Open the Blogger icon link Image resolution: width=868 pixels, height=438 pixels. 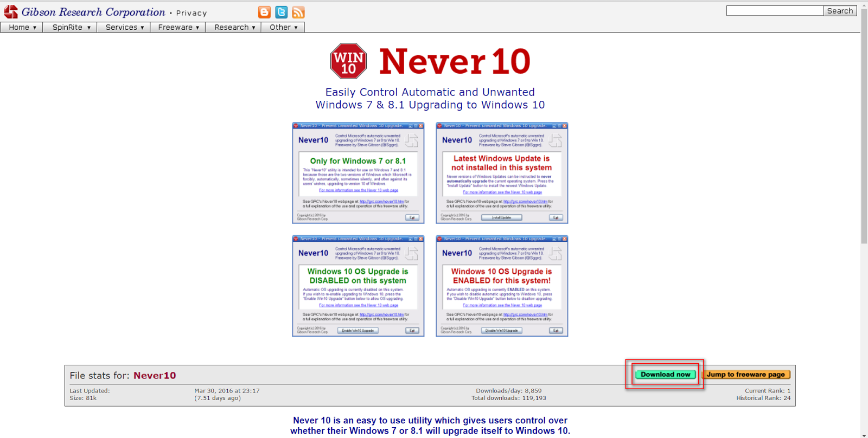pos(264,12)
